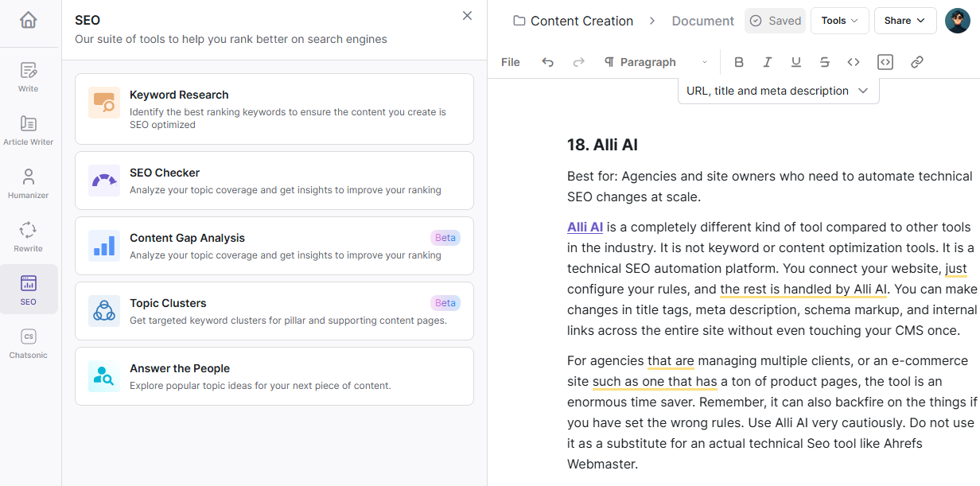Toggle italic formatting
Screen dimensions: 980x486
768,62
